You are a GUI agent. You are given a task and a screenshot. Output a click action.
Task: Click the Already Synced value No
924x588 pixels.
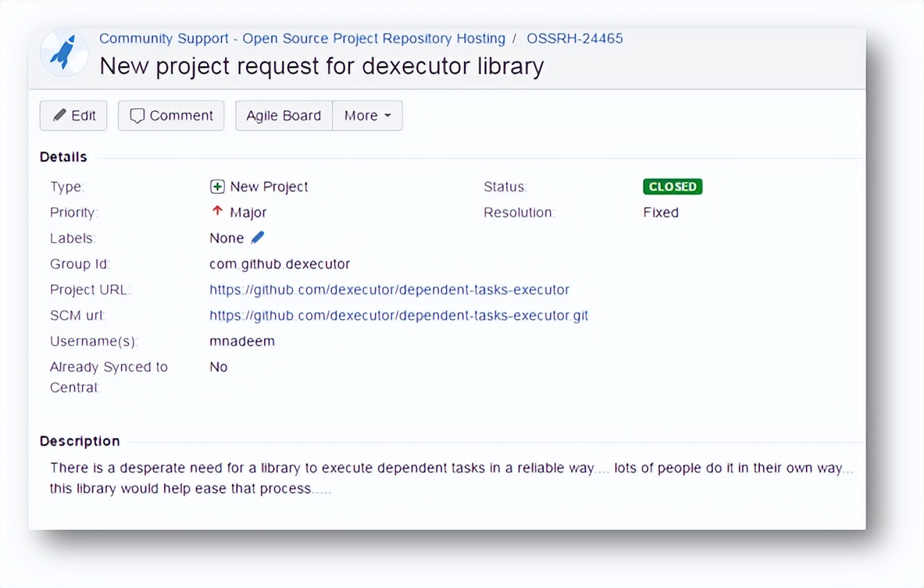point(218,367)
